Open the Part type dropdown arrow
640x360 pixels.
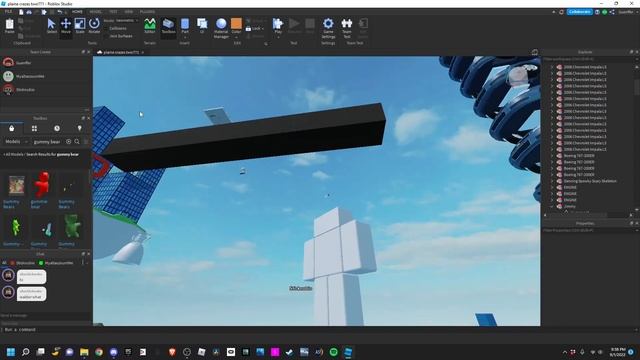(185, 38)
